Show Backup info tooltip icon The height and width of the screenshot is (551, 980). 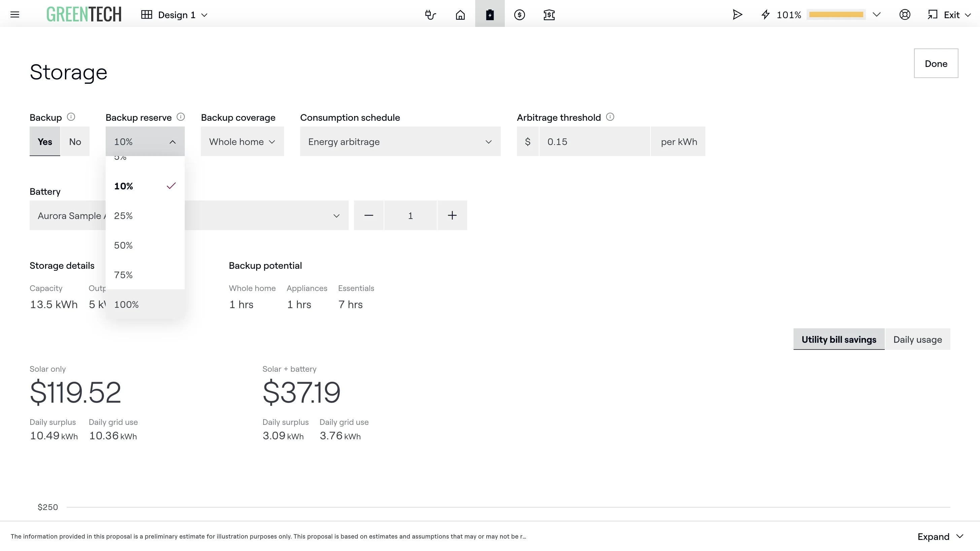click(71, 117)
